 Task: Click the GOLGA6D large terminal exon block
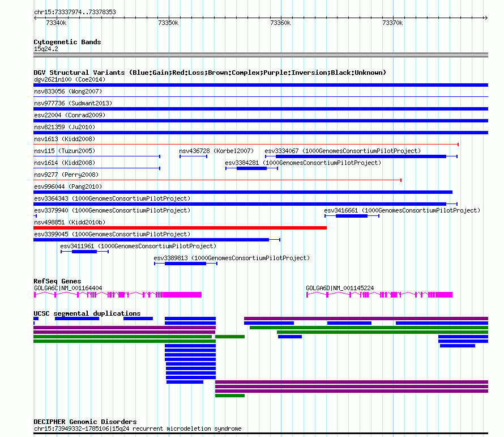coord(444,295)
